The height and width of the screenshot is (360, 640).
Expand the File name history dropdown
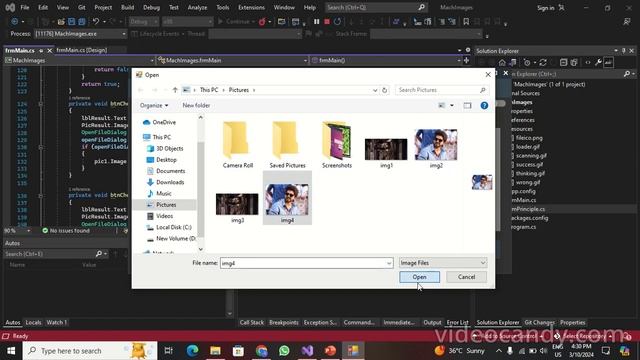(389, 263)
